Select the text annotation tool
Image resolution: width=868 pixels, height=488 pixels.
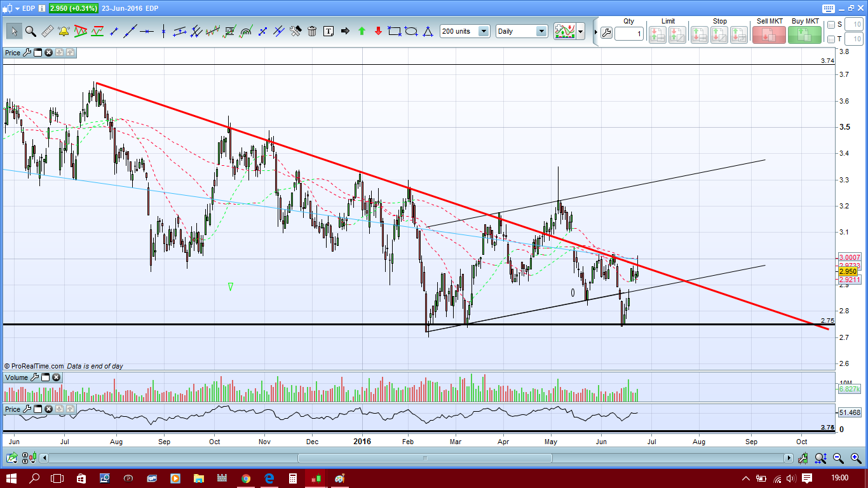tap(329, 31)
